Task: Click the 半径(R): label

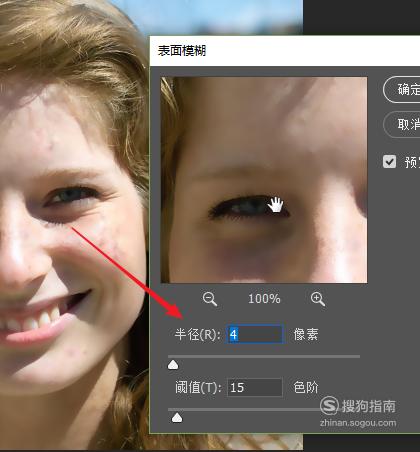Action: [197, 334]
